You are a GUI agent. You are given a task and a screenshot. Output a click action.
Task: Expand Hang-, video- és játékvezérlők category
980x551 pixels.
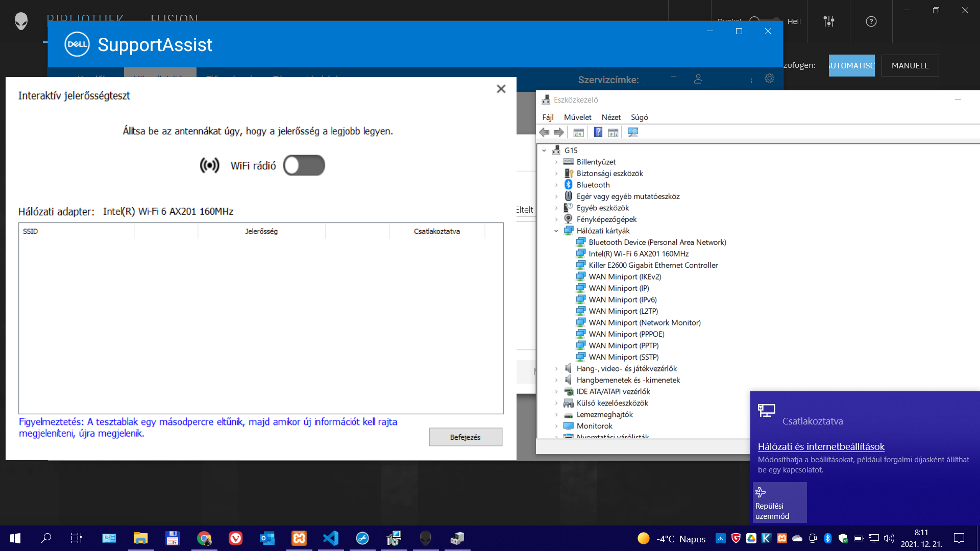pos(556,368)
